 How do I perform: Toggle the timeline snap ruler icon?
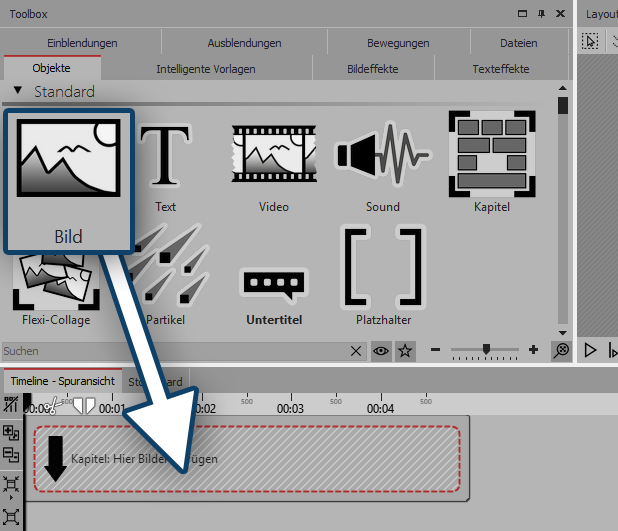pyautogui.click(x=11, y=404)
